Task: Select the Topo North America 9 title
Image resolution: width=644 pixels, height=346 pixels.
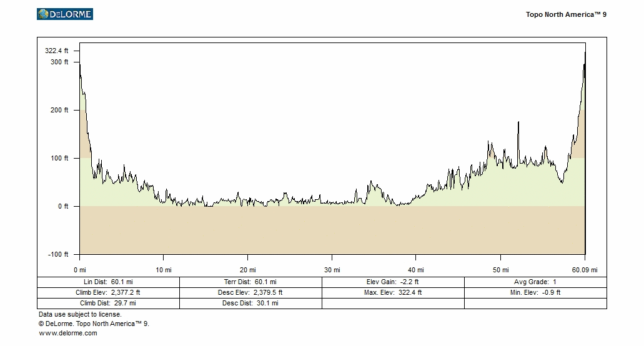Action: (566, 14)
